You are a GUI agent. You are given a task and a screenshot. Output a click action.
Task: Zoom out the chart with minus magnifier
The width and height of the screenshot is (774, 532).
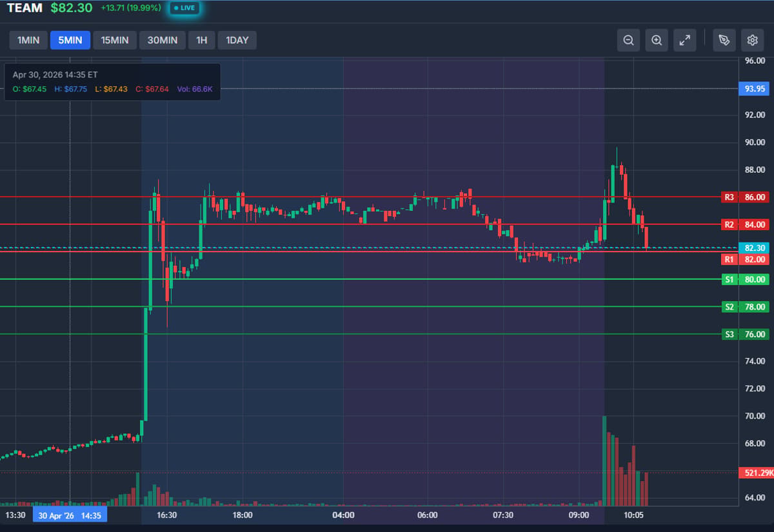pos(628,40)
